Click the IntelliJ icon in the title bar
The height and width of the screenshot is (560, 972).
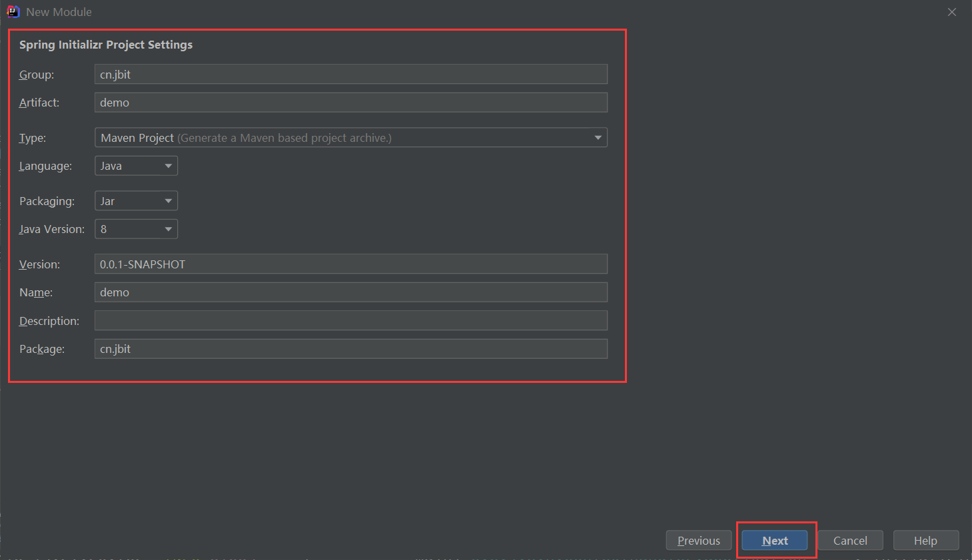pos(13,11)
